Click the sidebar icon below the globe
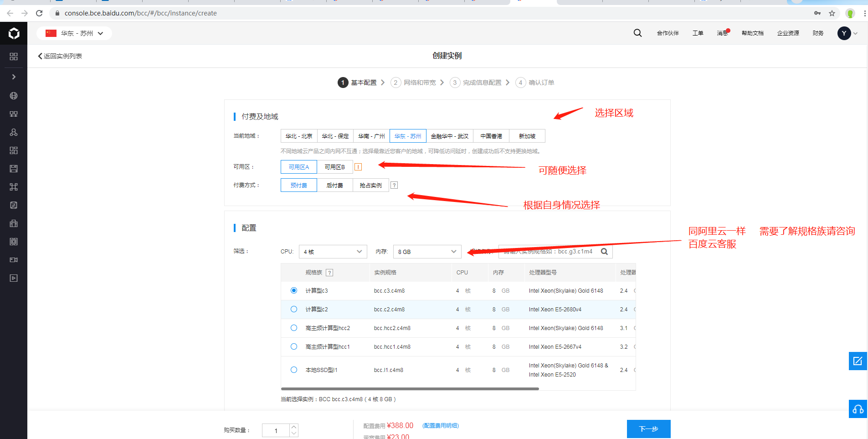Viewport: 868px width, 439px height. [14, 114]
